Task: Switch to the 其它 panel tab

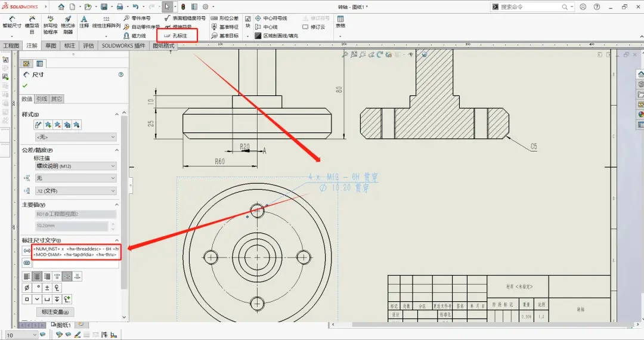Action: pyautogui.click(x=57, y=99)
